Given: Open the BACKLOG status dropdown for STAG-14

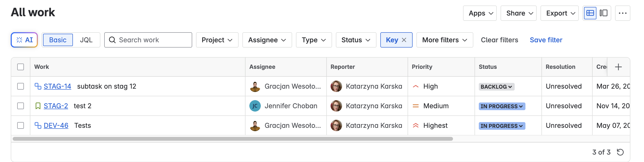Looking at the screenshot, I should coord(496,87).
